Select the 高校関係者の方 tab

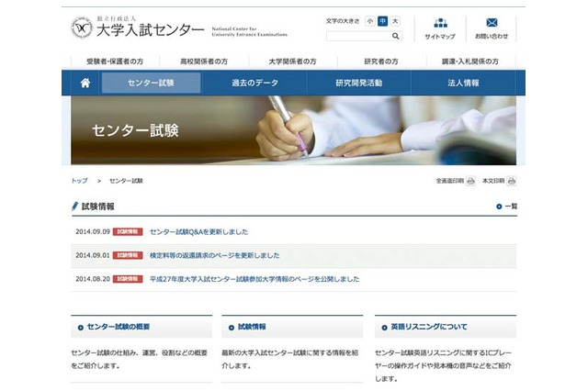(x=204, y=61)
